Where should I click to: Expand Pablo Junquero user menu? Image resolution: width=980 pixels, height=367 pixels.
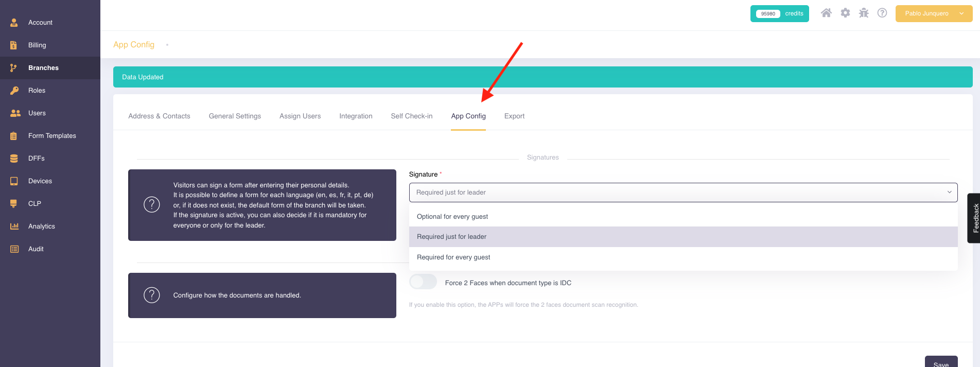(934, 13)
